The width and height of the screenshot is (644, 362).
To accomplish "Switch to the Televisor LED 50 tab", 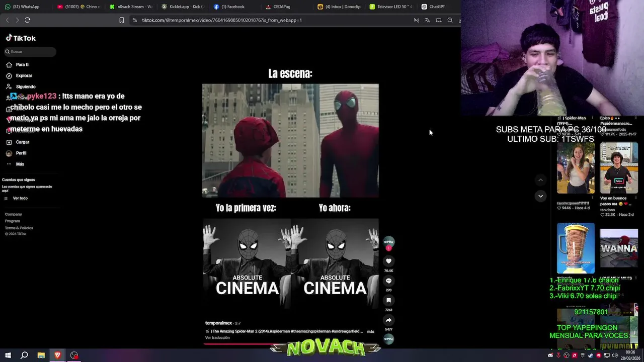I will [391, 7].
